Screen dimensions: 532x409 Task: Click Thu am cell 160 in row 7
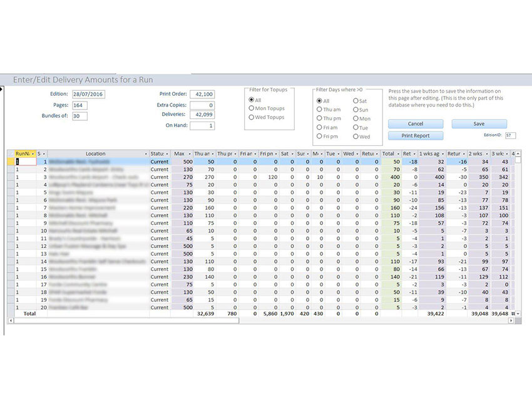click(205, 208)
